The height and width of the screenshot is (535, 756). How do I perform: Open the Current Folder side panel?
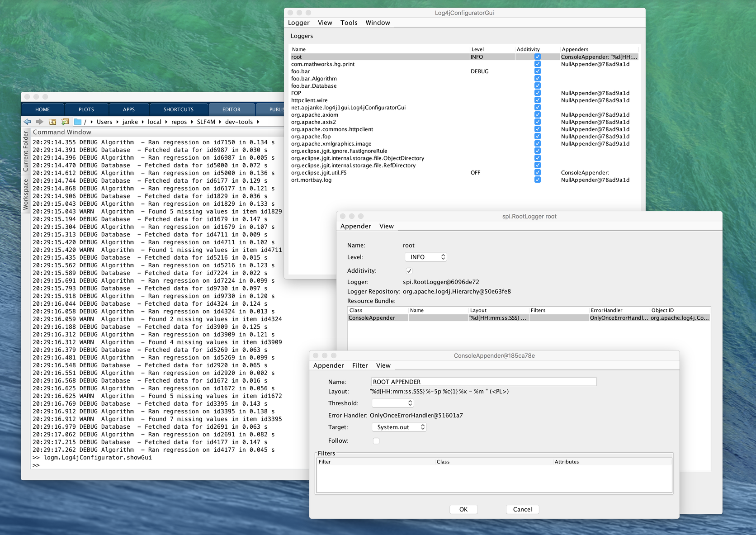pos(26,152)
